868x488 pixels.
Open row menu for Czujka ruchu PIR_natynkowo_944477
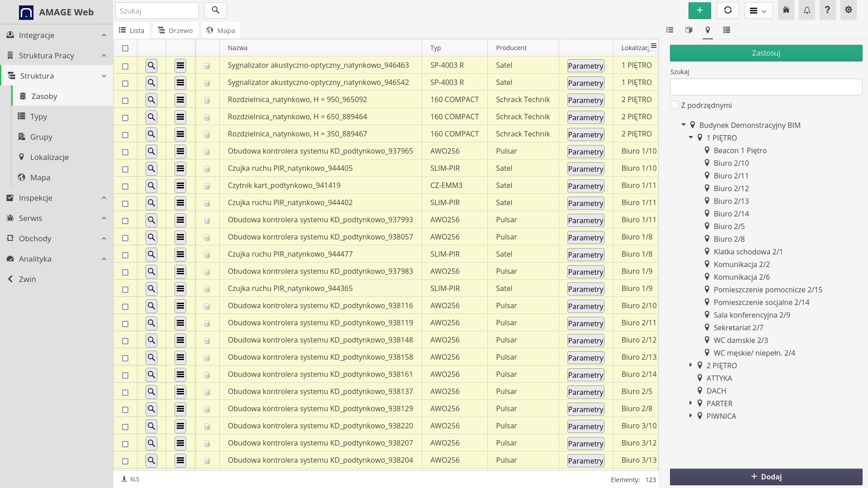[x=180, y=254]
